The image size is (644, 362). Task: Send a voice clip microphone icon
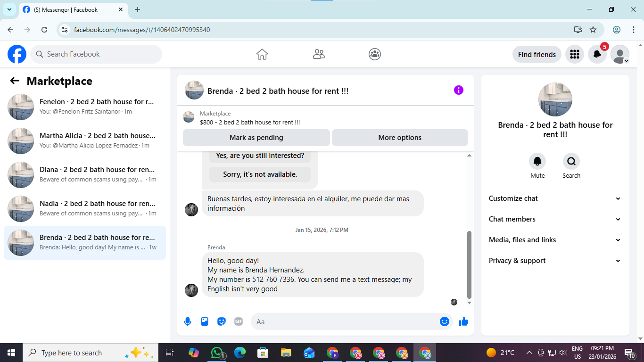[188, 321]
